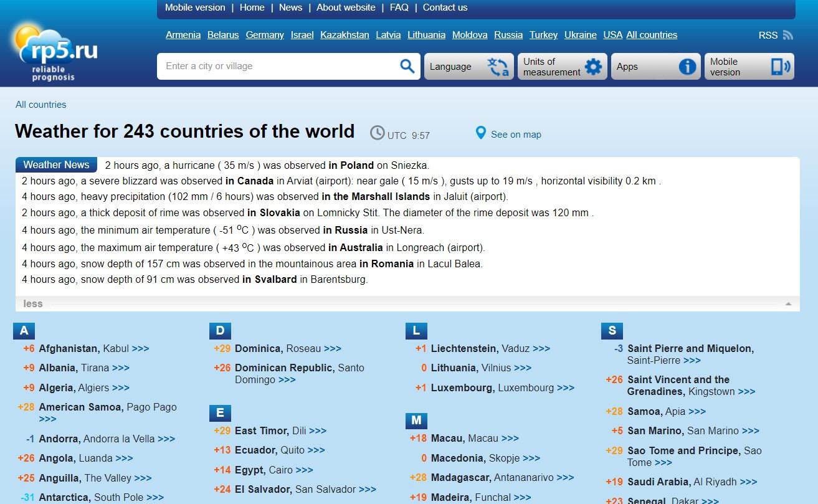Open Contact us in top menu
The image size is (818, 504).
tap(445, 7)
